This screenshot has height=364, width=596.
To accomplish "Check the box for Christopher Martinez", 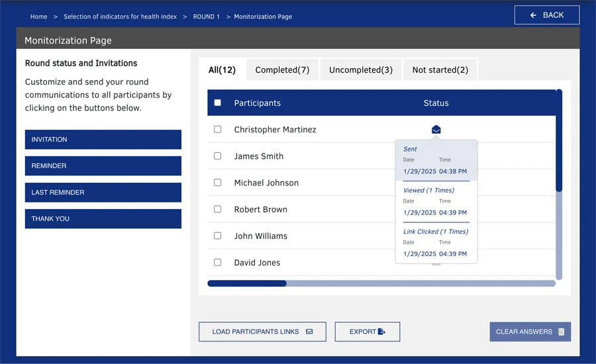I will (217, 129).
